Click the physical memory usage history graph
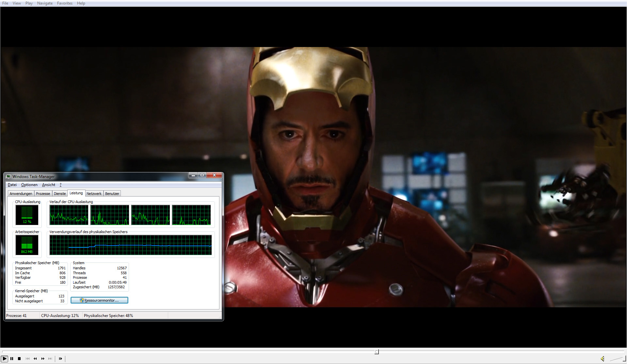 coord(131,245)
